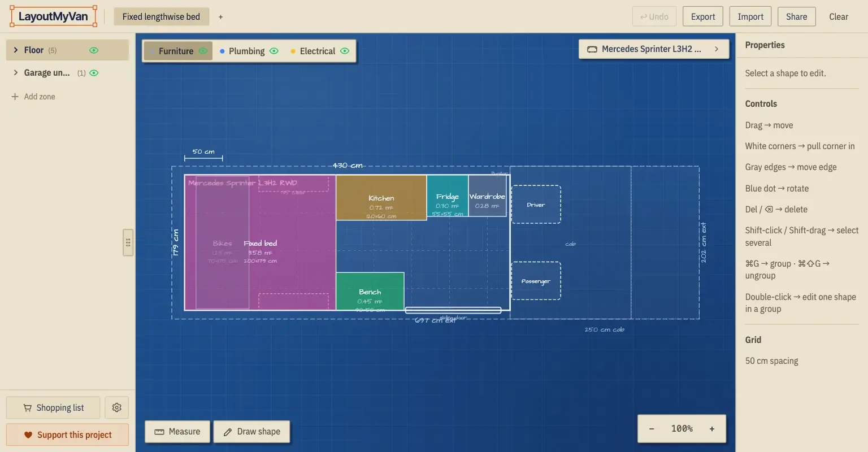Open the Mercedes Sprinter L3H2 van selector

(x=654, y=49)
